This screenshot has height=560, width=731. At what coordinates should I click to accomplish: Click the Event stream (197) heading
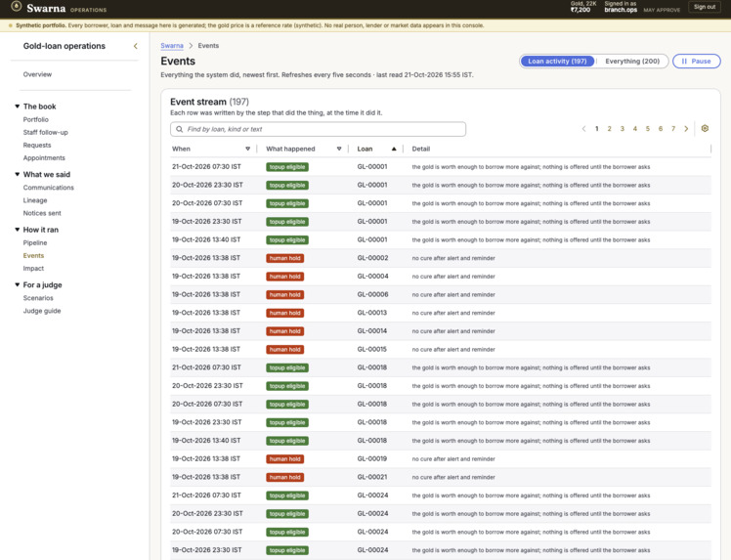[x=209, y=102]
